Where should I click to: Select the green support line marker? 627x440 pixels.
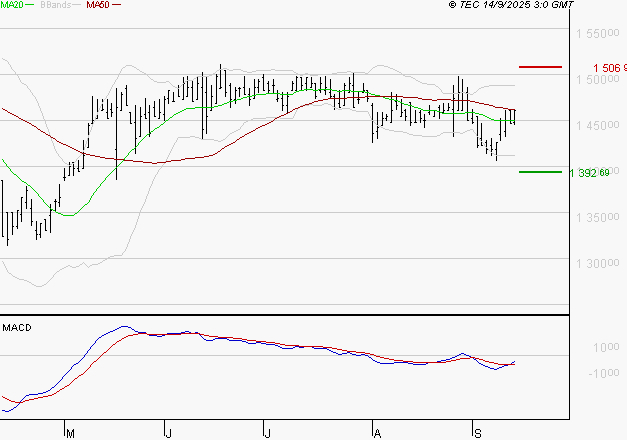point(541,172)
